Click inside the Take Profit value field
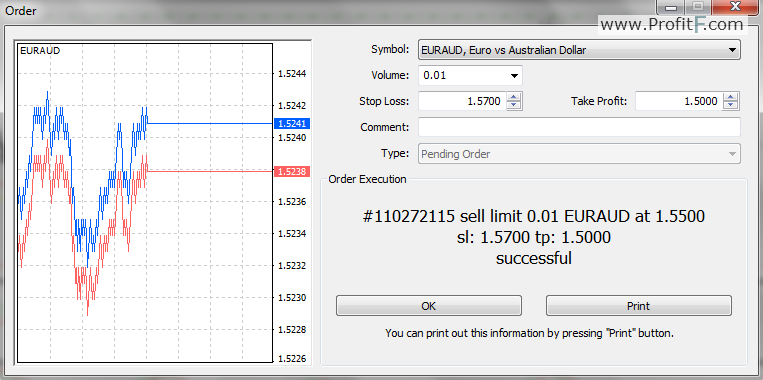 [x=679, y=101]
